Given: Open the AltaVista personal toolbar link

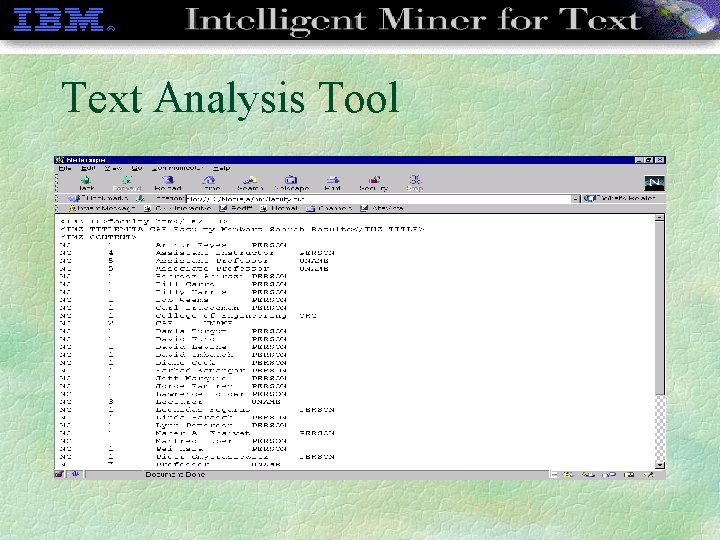Looking at the screenshot, I should pos(382,208).
